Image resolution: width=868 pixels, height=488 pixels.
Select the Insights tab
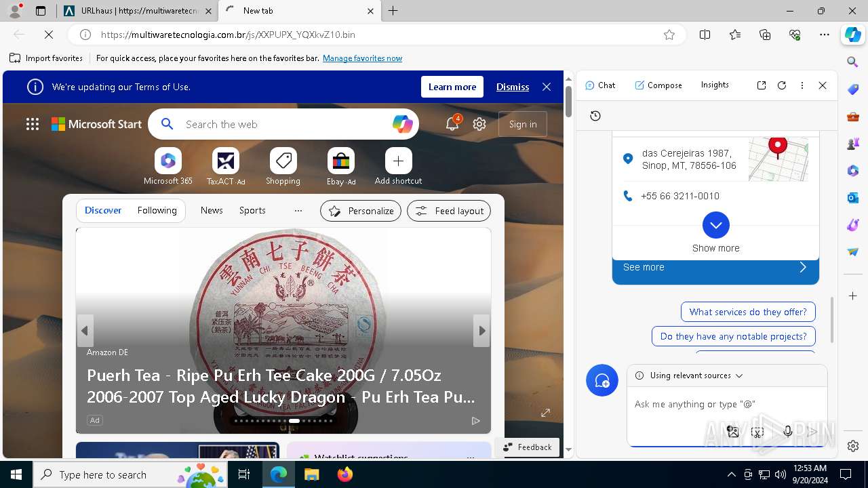click(x=715, y=85)
